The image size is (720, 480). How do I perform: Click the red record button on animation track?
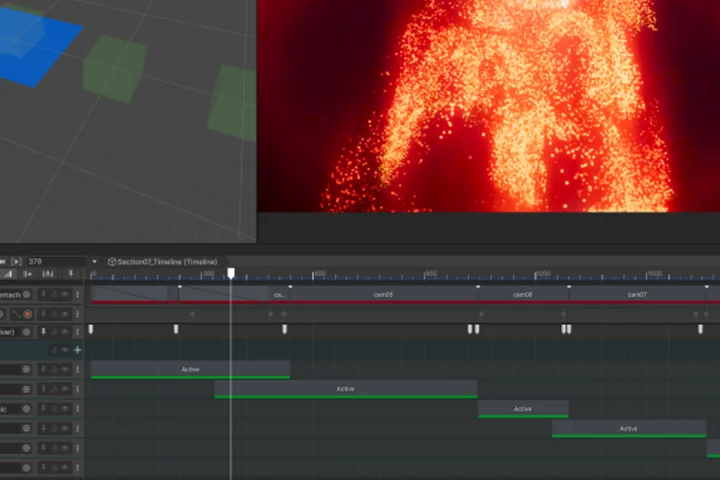(x=28, y=314)
